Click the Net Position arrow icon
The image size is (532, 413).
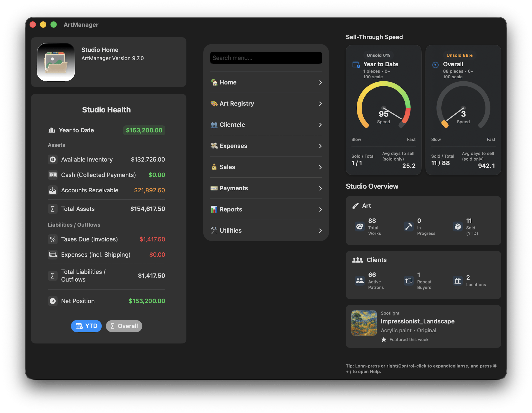coord(53,301)
